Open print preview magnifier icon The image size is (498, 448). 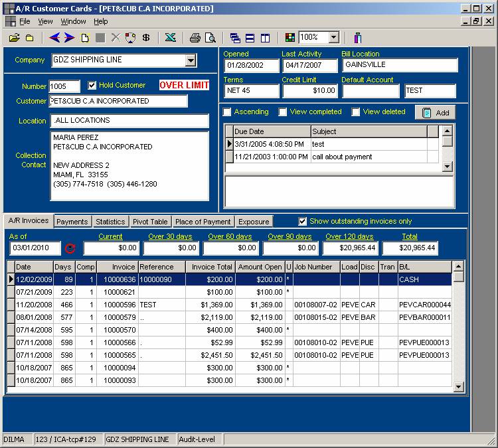[210, 38]
